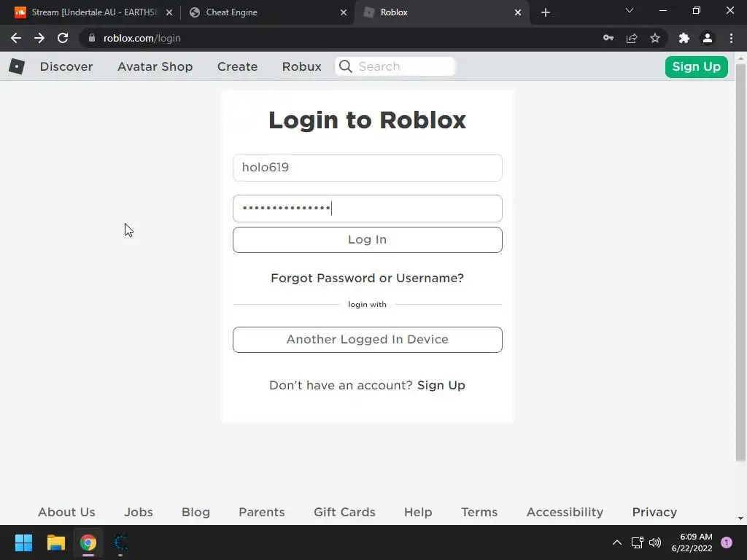747x560 pixels.
Task: Click the Roblox Search box
Action: coord(395,66)
